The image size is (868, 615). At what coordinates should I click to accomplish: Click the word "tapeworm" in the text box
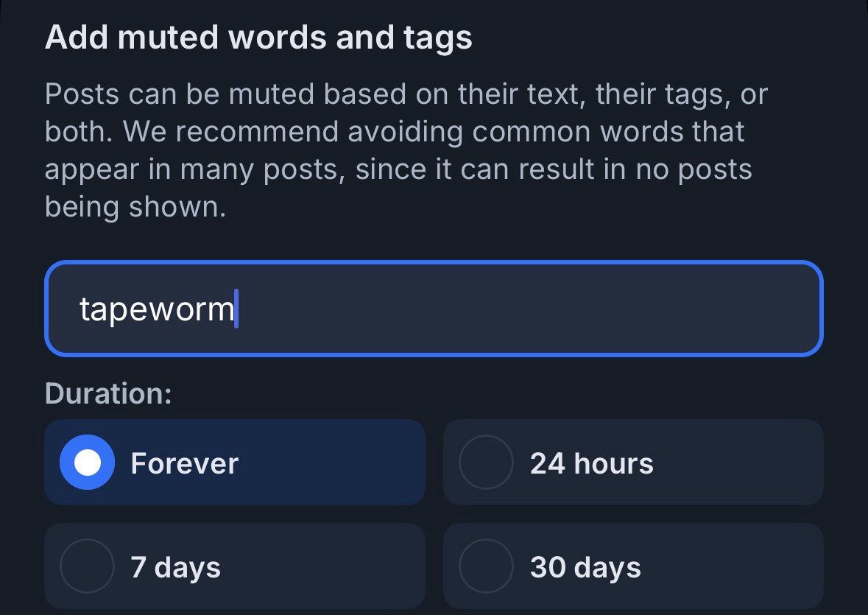click(156, 309)
